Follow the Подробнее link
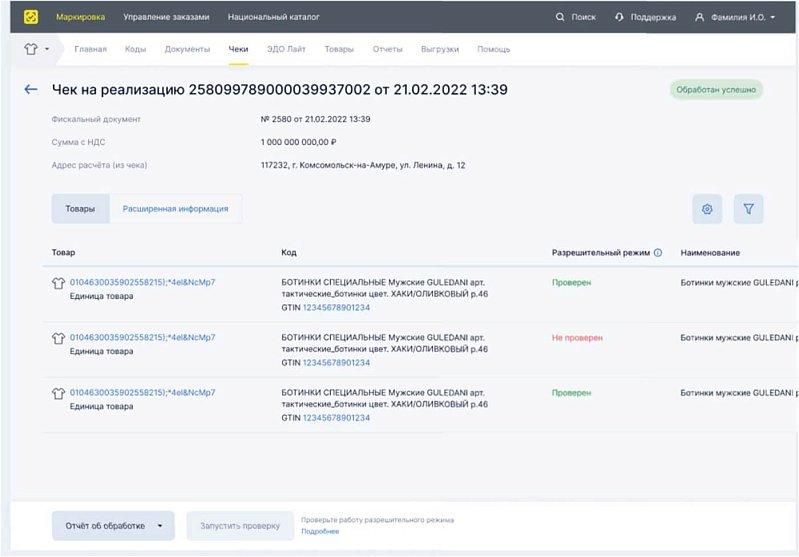 [320, 531]
